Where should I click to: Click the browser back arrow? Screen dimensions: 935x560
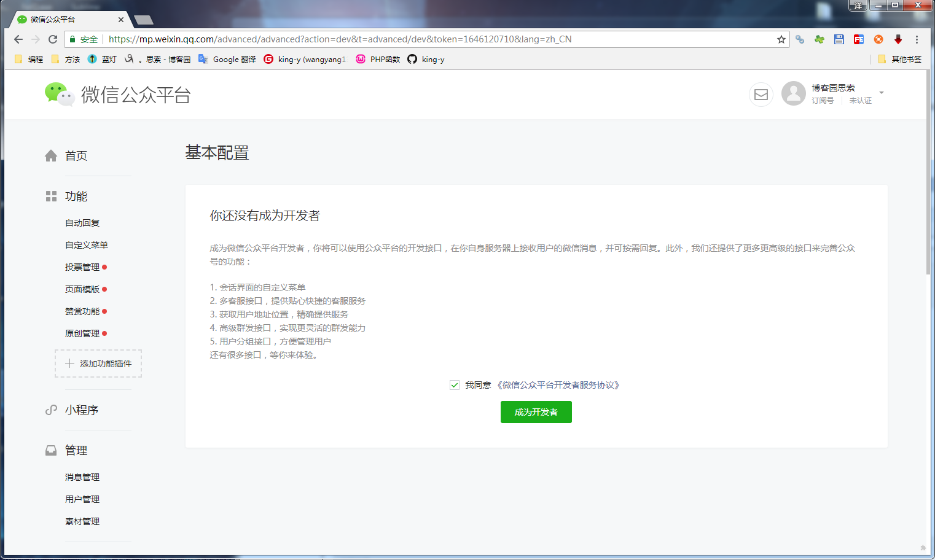tap(18, 39)
